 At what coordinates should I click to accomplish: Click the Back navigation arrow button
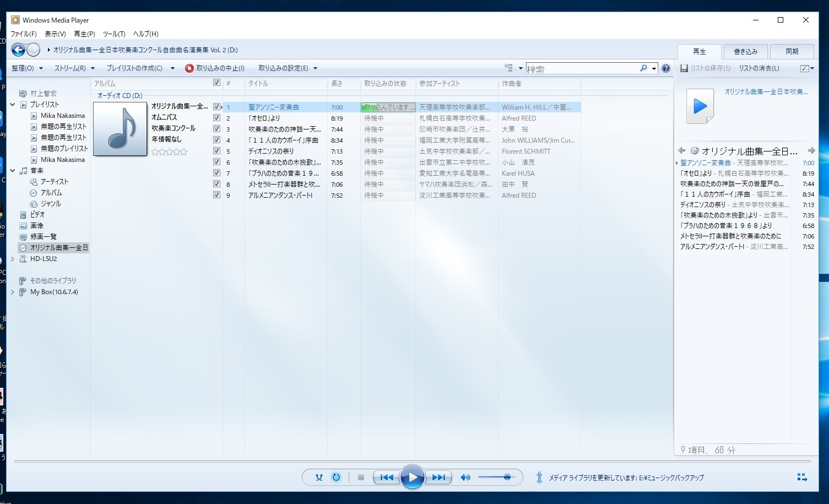coord(18,50)
